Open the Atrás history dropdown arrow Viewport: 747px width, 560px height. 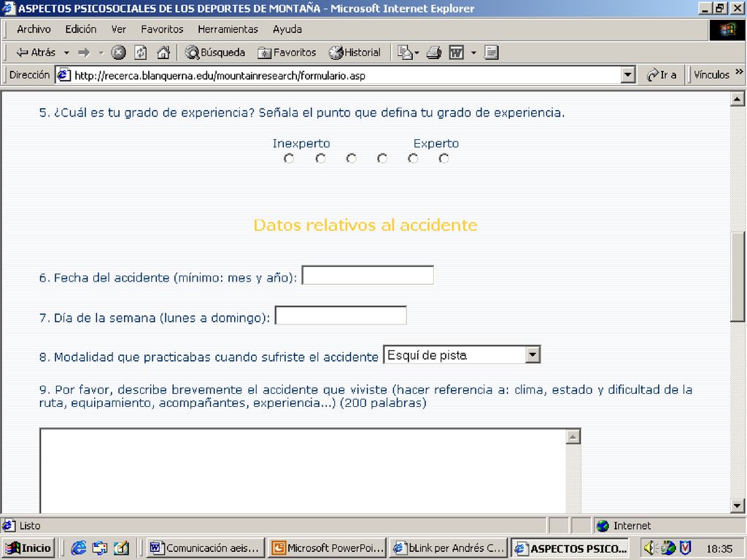pos(66,52)
